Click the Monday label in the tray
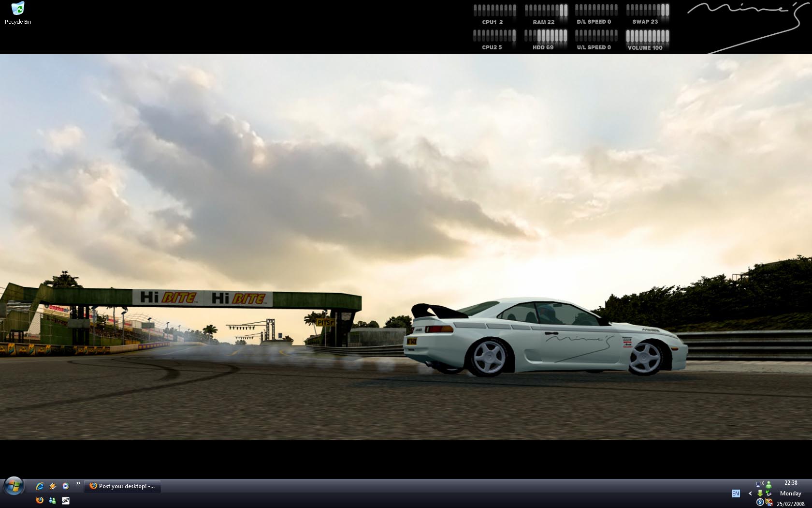812x508 pixels. point(791,493)
